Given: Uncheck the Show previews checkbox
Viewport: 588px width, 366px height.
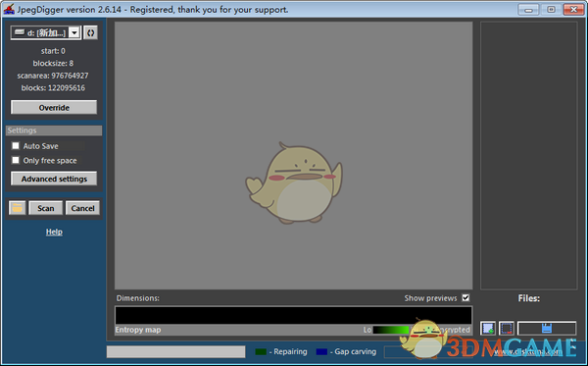Looking at the screenshot, I should [465, 297].
